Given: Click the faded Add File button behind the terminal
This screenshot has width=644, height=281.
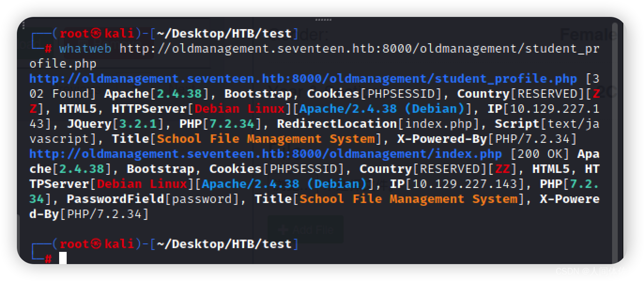Looking at the screenshot, I should pyautogui.click(x=306, y=229).
